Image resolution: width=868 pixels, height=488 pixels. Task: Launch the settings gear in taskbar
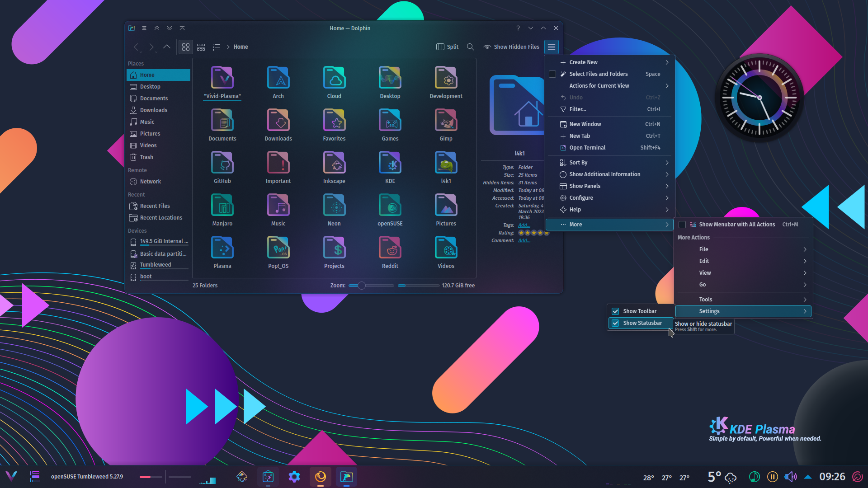pyautogui.click(x=294, y=477)
